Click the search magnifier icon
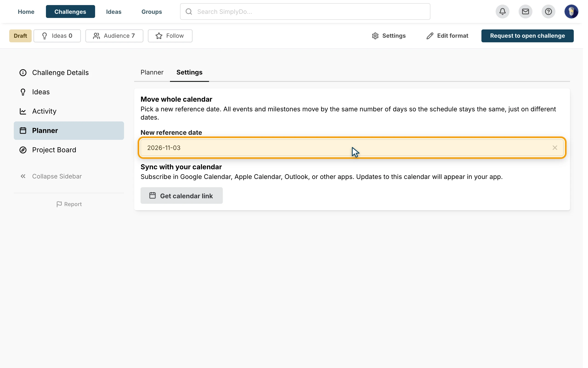 [x=189, y=11]
